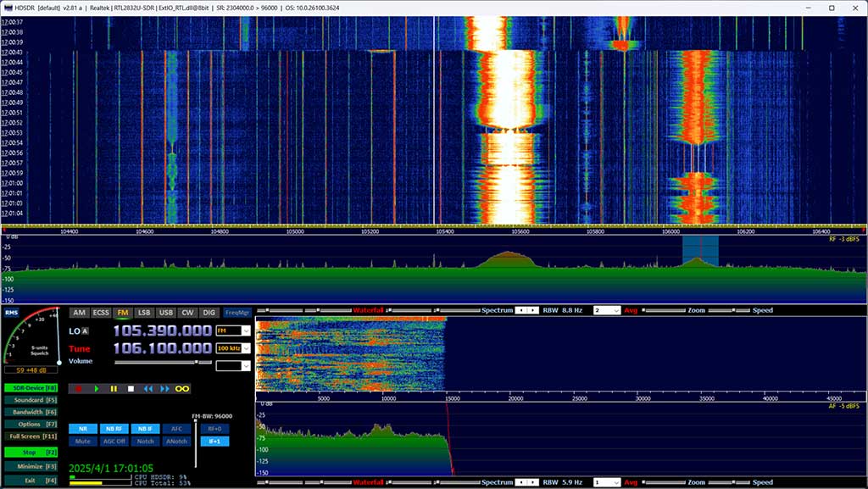Click 15000 on the AF frequency scale
The height and width of the screenshot is (489, 868).
click(x=452, y=399)
